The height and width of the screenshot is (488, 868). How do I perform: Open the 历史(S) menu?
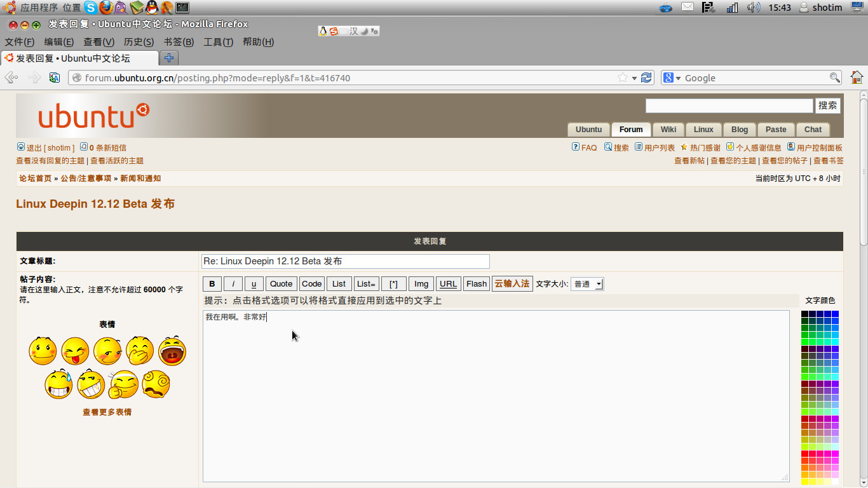coord(139,42)
